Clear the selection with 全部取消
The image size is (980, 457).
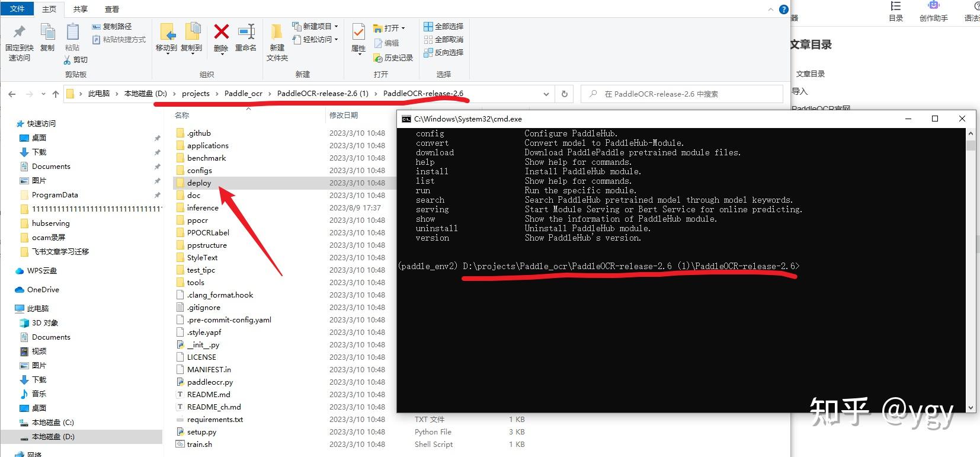(444, 40)
